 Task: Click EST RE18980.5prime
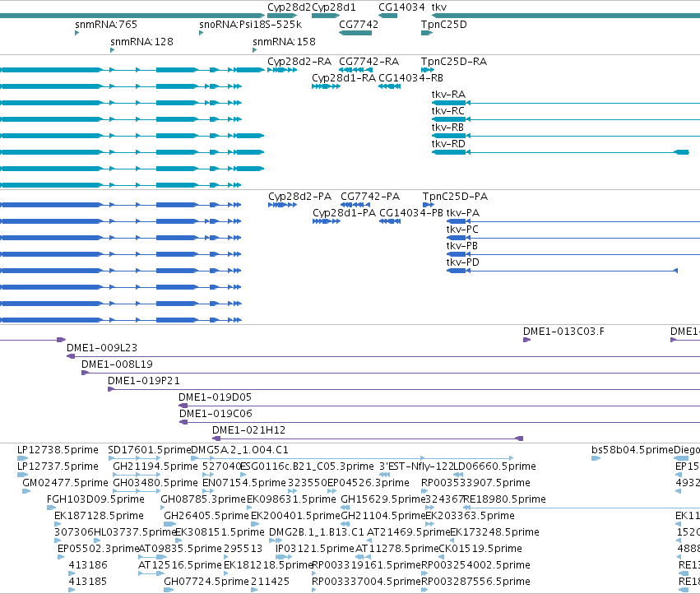coord(582,508)
